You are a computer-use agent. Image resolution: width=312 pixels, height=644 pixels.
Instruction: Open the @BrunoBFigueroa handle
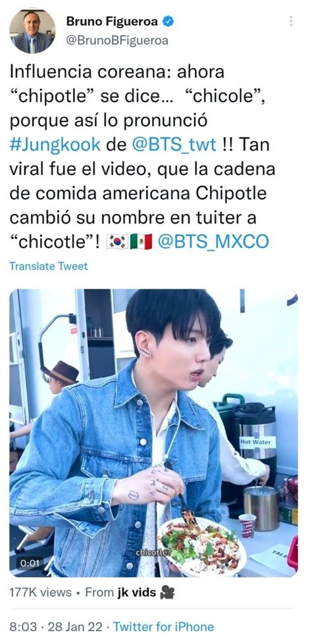coord(117,41)
